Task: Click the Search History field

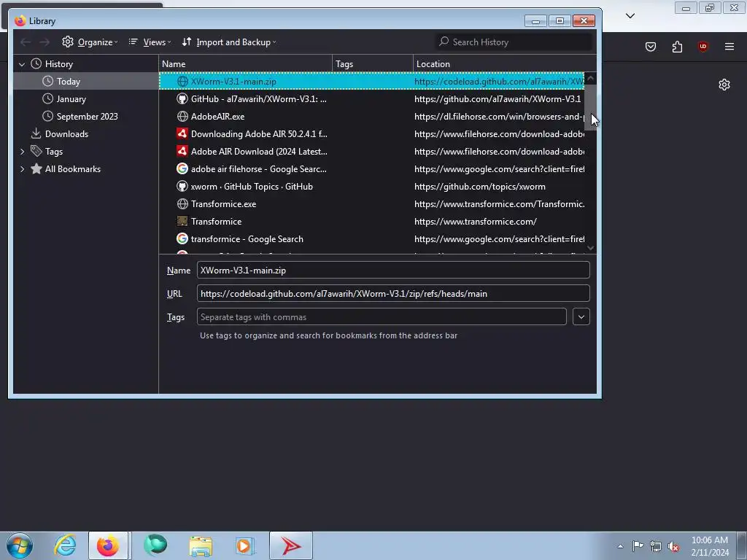Action: [x=514, y=42]
